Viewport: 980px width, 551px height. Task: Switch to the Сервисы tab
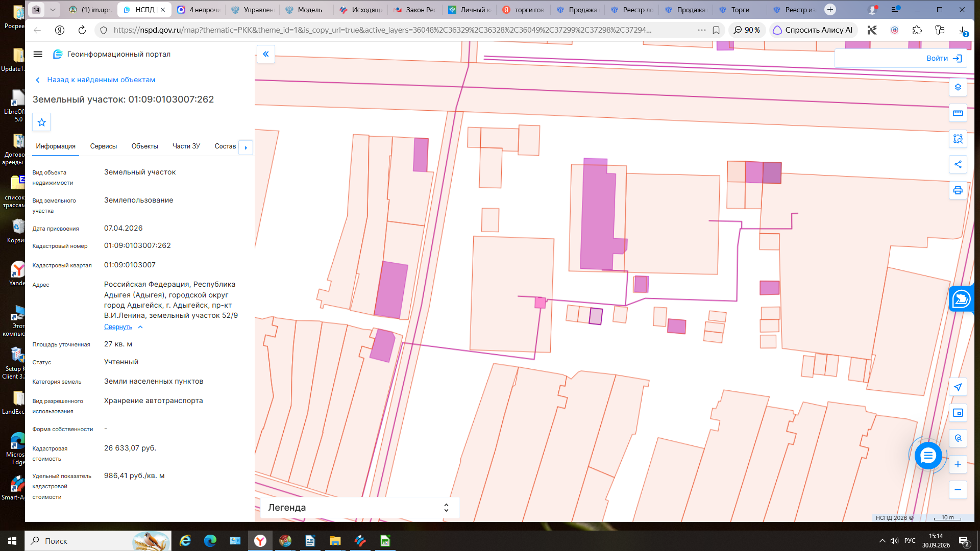104,146
